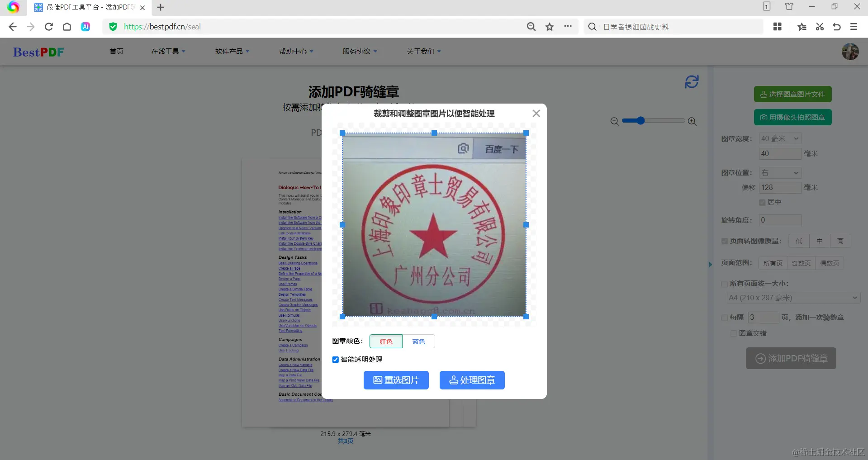Select 蓝色 seal color option

(419, 341)
